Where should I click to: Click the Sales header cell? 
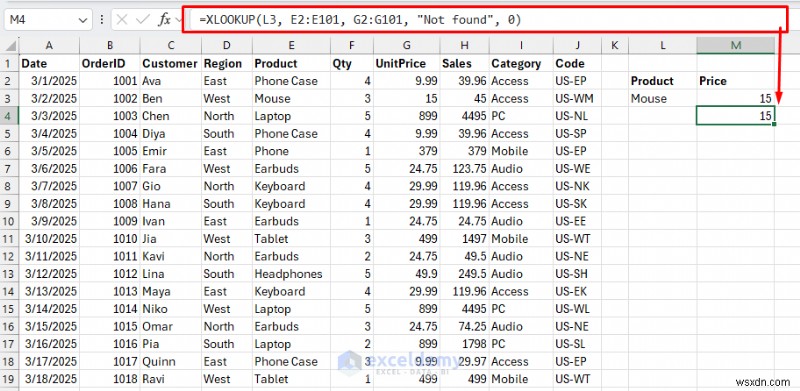[x=464, y=64]
